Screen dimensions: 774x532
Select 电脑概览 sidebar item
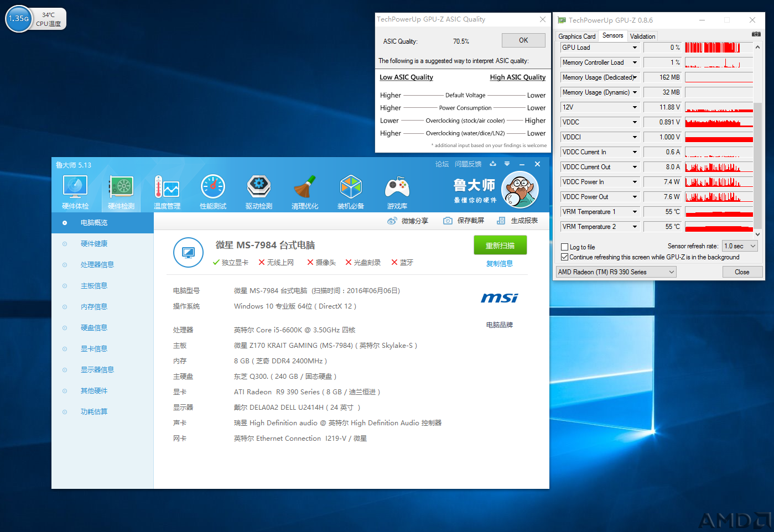102,223
